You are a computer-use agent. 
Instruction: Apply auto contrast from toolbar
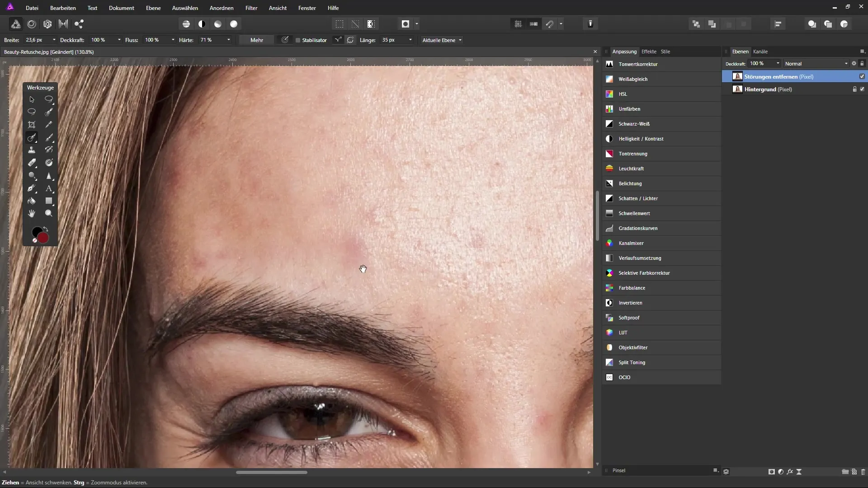point(202,24)
